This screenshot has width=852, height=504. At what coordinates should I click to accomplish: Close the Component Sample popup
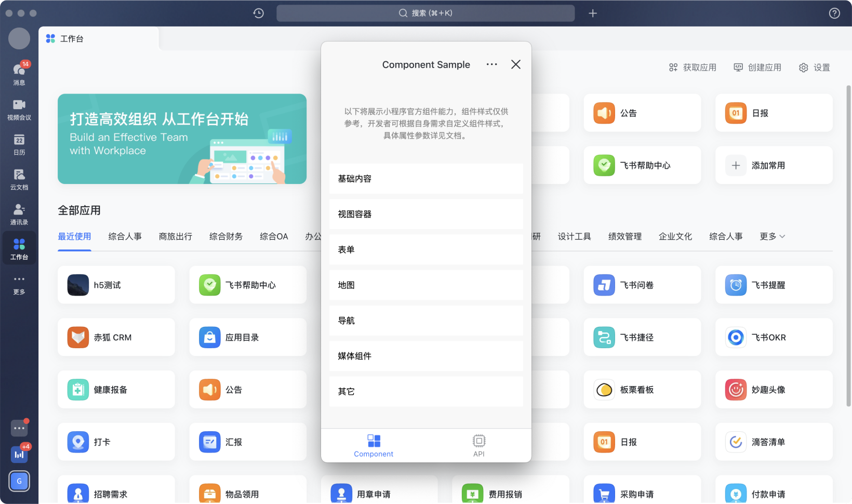tap(516, 64)
